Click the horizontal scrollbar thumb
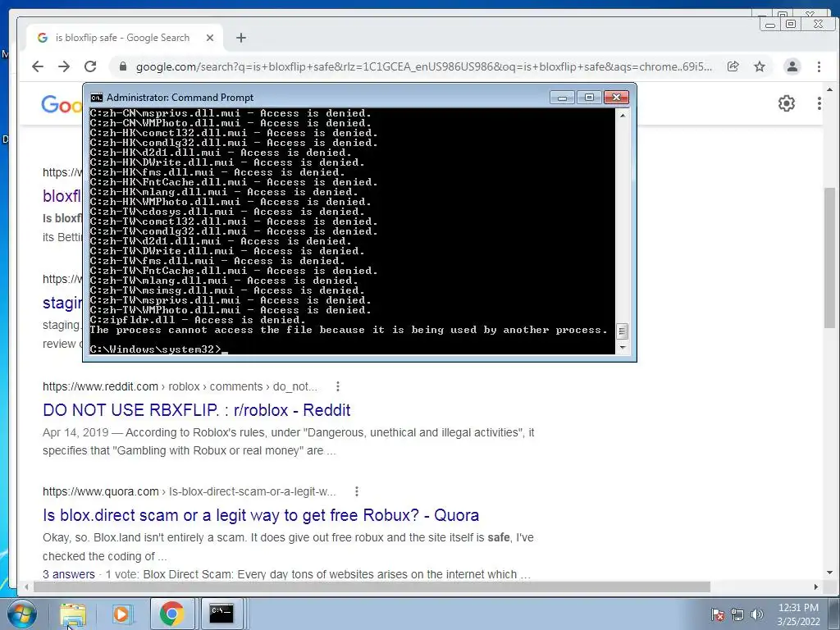Image resolution: width=840 pixels, height=630 pixels. click(372, 587)
